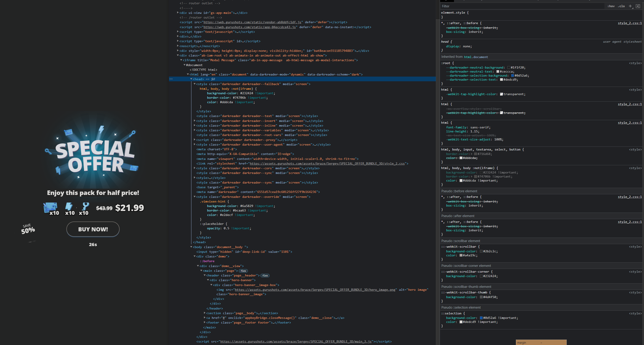Viewport: 644px width, 345px height.
Task: Open the element classes editor with the .cls icon
Action: (x=621, y=6)
